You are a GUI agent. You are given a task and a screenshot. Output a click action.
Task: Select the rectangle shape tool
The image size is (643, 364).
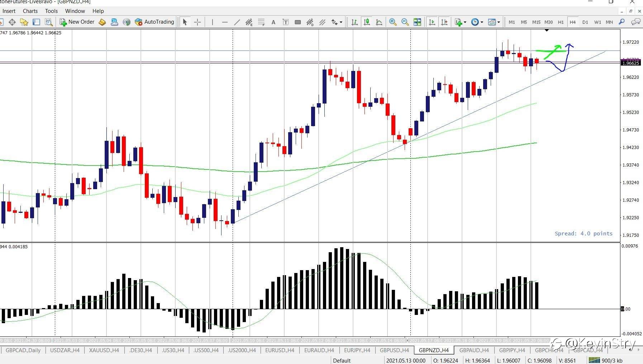coord(297,22)
